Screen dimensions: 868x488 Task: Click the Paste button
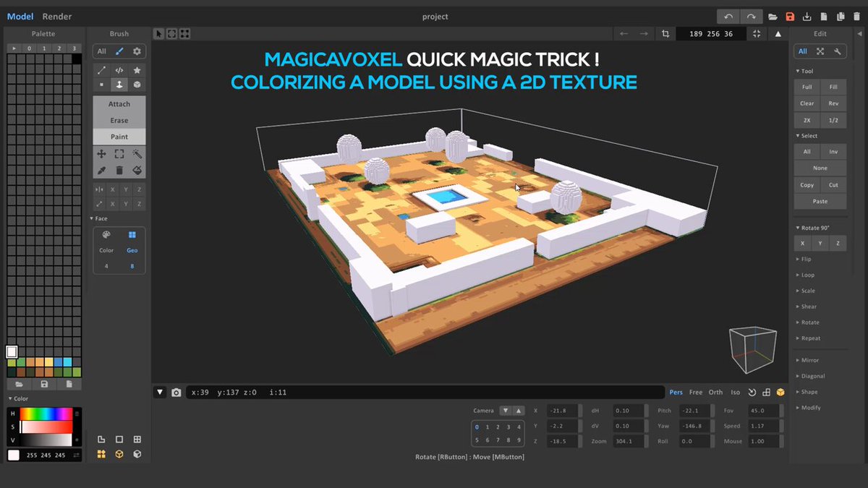click(820, 202)
